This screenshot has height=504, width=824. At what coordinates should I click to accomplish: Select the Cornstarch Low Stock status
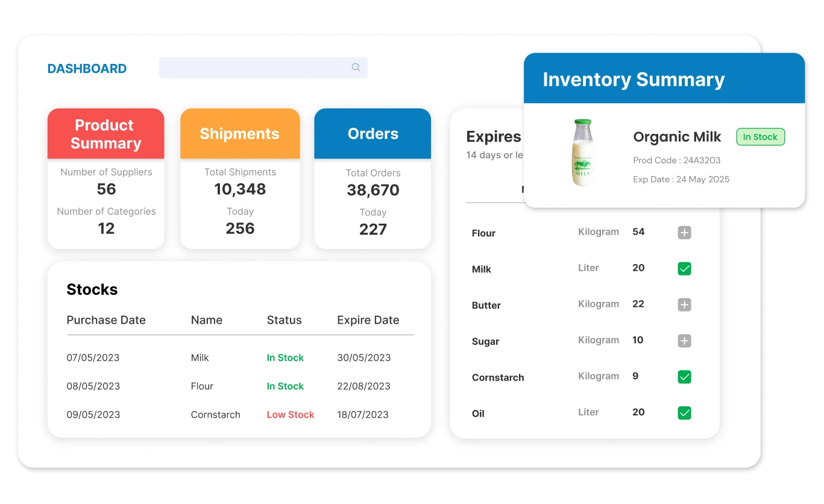[x=291, y=415]
